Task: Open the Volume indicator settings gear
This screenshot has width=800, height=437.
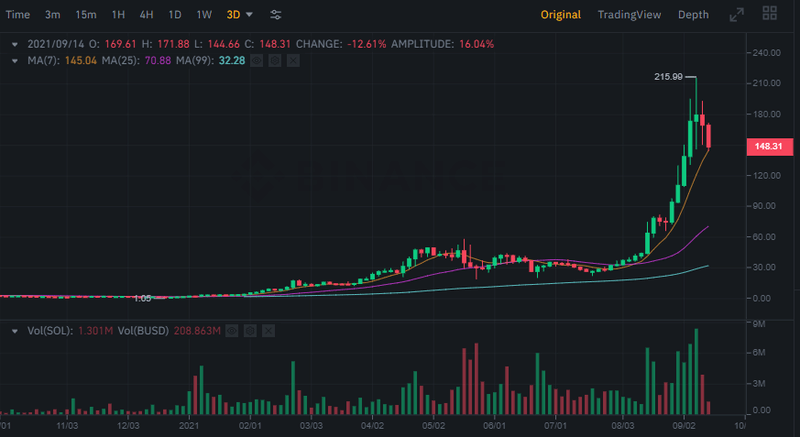Action: click(249, 330)
